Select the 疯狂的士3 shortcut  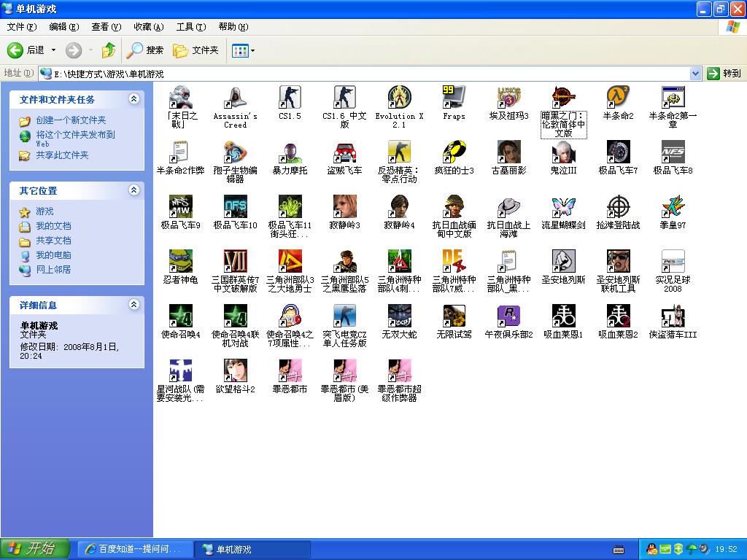coord(454,152)
